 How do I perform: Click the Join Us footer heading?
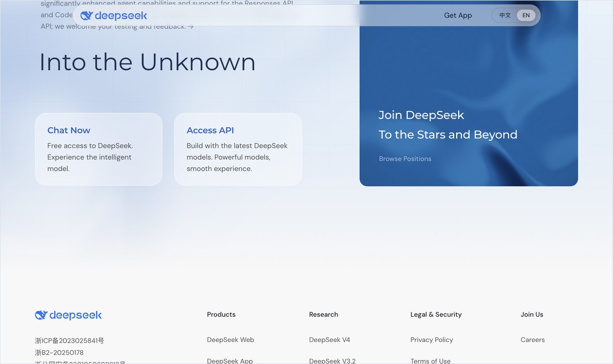[x=532, y=314]
